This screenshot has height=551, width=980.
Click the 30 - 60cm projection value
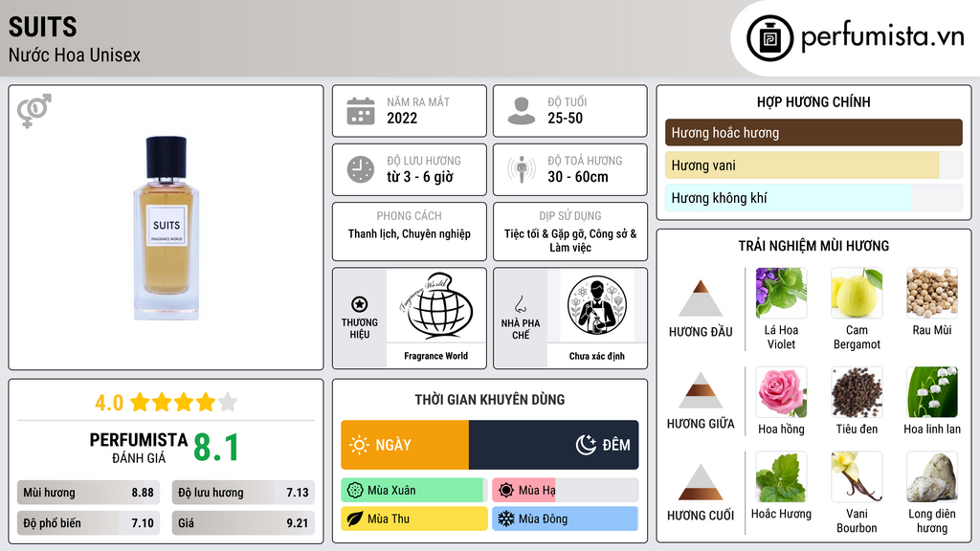point(578,177)
